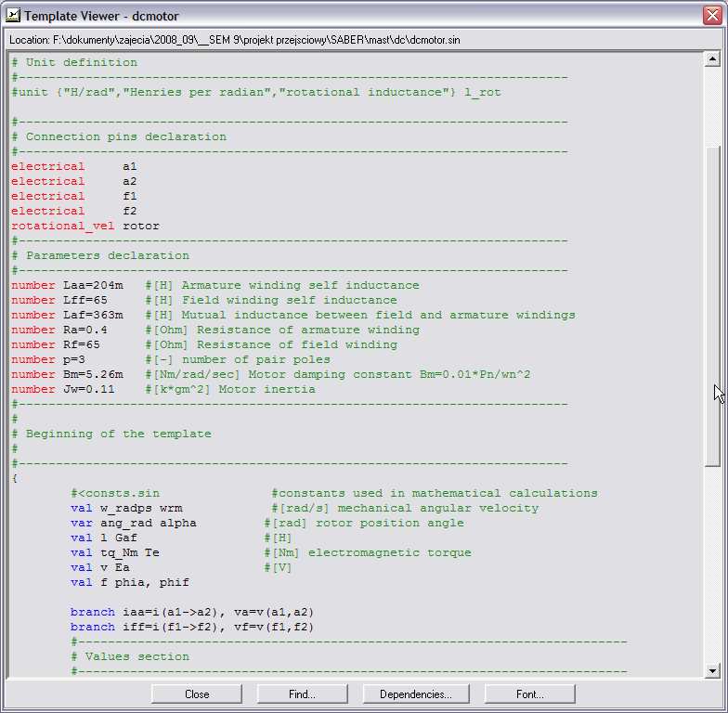The width and height of the screenshot is (728, 713).
Task: Click the 'Rf=65' parameter
Action: coord(82,344)
